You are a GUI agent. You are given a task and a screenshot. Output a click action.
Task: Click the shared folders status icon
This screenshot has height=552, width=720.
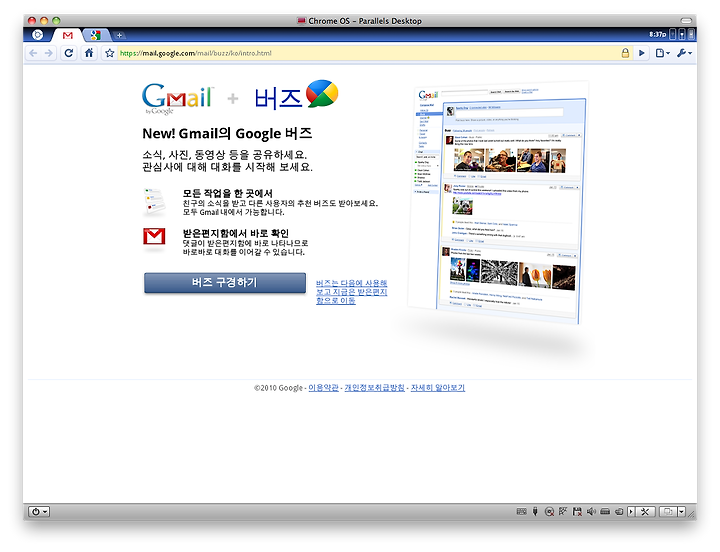tap(619, 512)
